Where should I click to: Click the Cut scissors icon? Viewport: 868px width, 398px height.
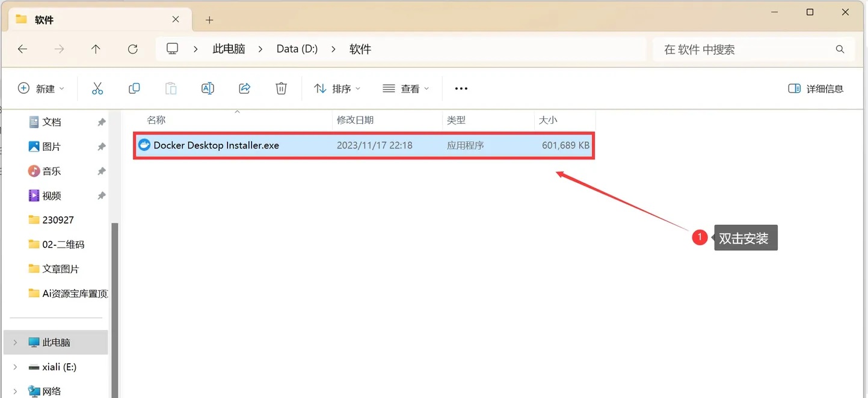pyautogui.click(x=97, y=88)
